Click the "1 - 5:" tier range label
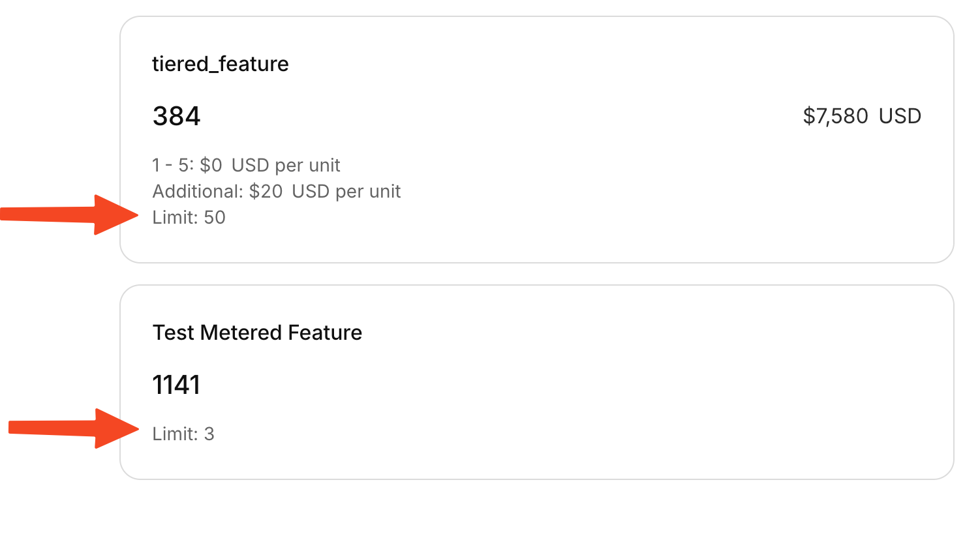The width and height of the screenshot is (980, 540). point(173,166)
